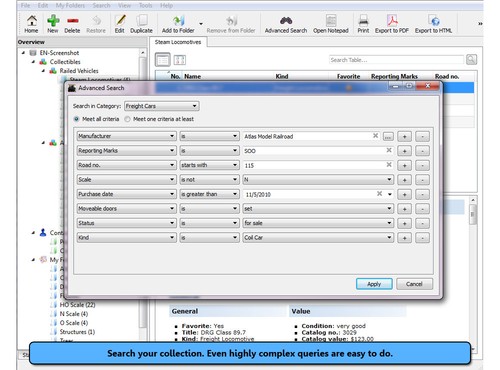The height and width of the screenshot is (370, 500).
Task: Open the Manufacturer field dropdown
Action: pyautogui.click(x=126, y=136)
